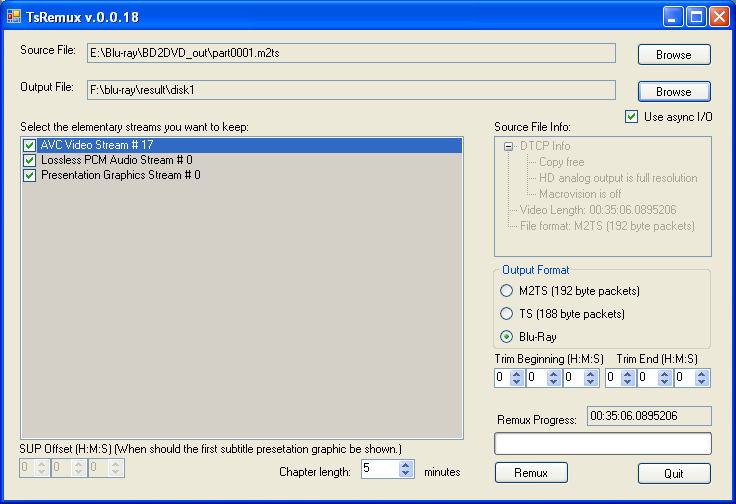Collapse the DTCP Info tree node
Viewport: 736px width, 504px height.
tap(508, 146)
